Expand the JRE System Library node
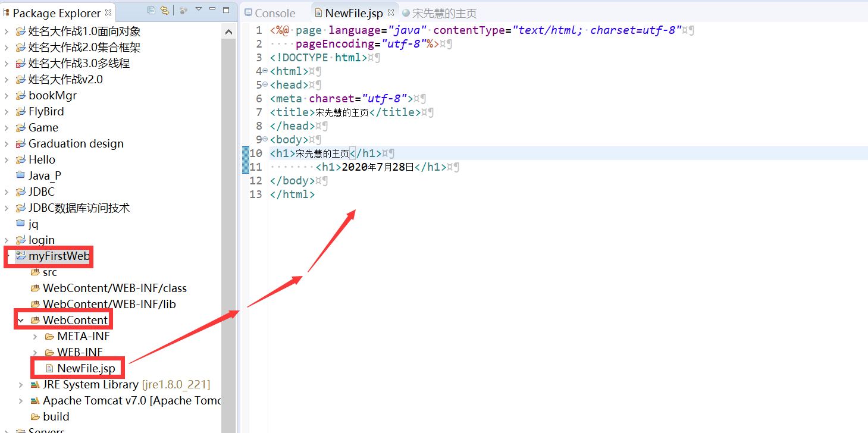 21,385
